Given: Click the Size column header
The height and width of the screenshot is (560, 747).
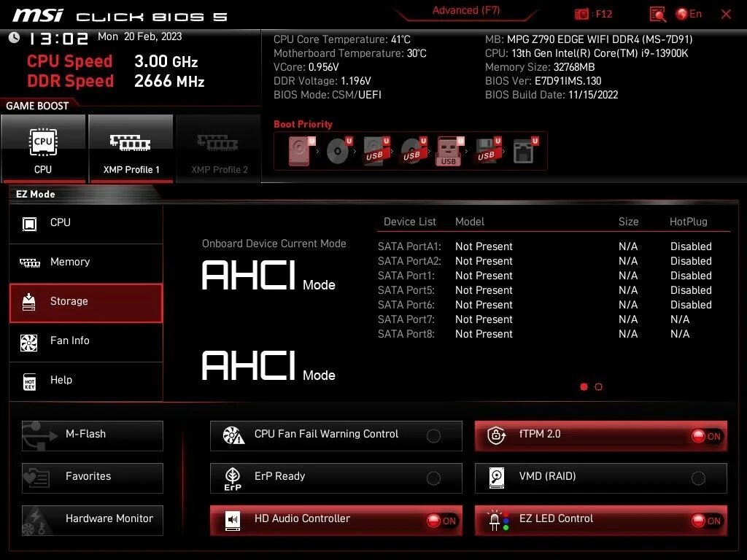Looking at the screenshot, I should pos(628,222).
